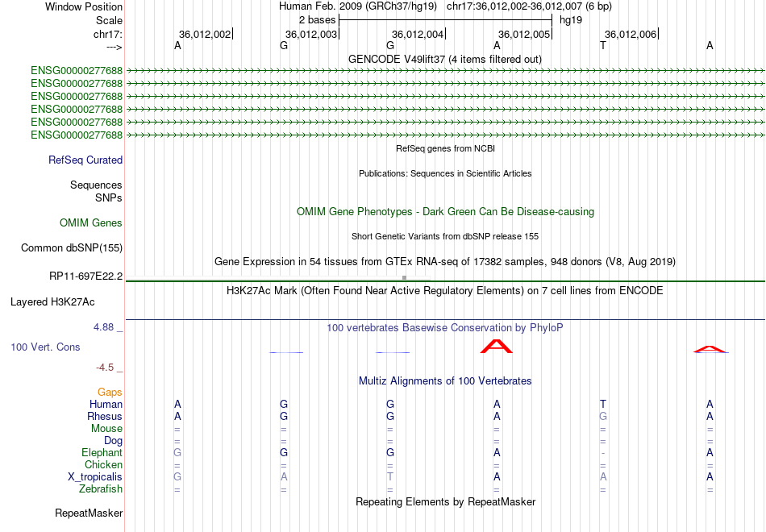Open Publications: Sequences in Scientific Articles title
The width and height of the screenshot is (766, 532).
(445, 173)
